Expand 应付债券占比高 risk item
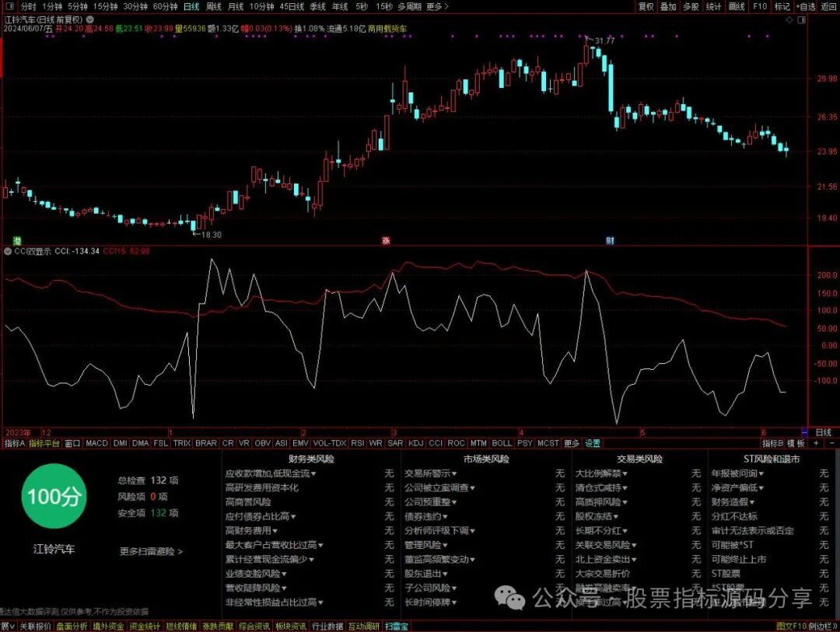The width and height of the screenshot is (840, 632). [x=261, y=516]
